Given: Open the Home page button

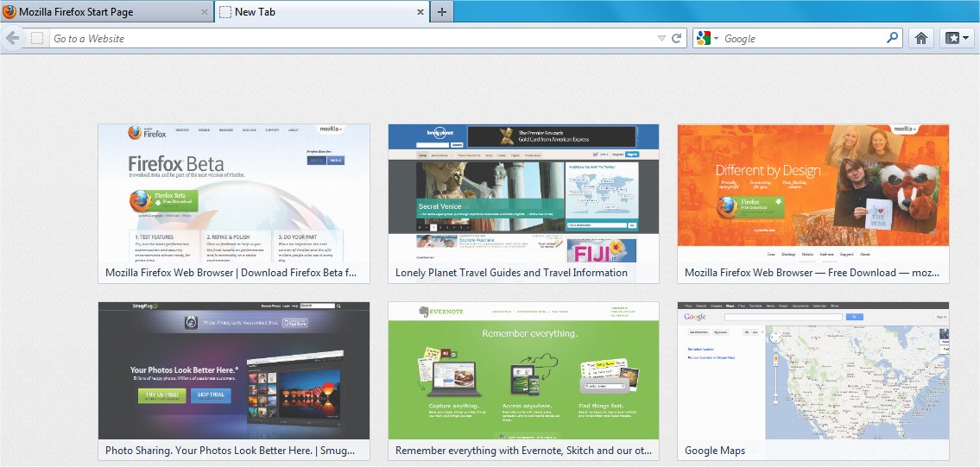Looking at the screenshot, I should click(921, 38).
